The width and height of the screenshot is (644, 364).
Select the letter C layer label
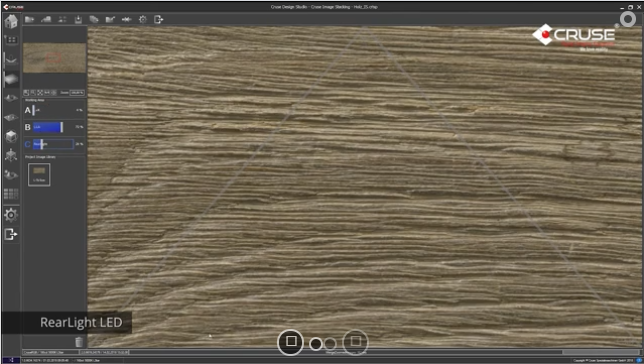click(28, 144)
